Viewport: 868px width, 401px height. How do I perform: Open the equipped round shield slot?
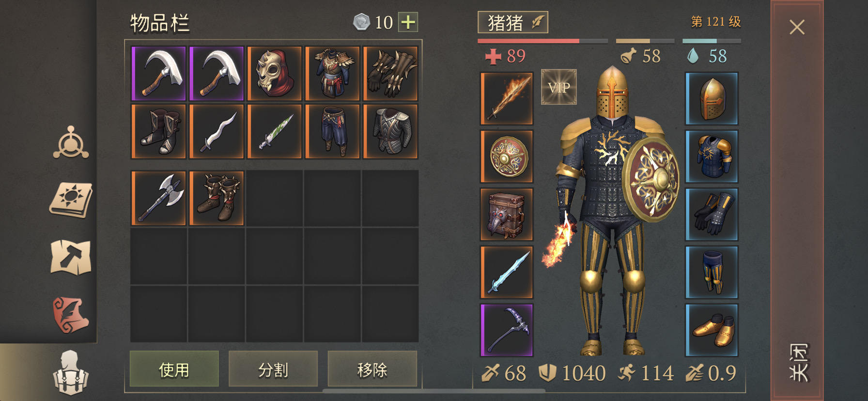507,156
